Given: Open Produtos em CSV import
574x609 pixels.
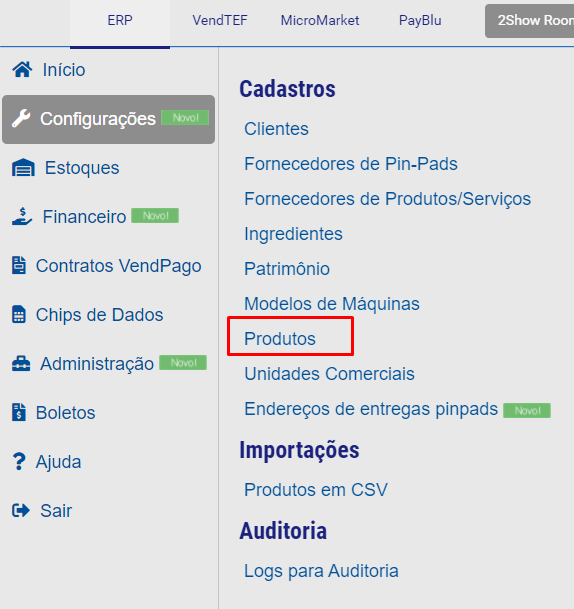Looking at the screenshot, I should click(x=316, y=489).
